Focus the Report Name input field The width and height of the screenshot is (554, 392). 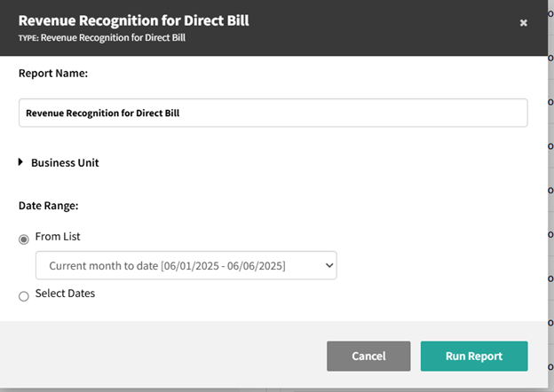(x=273, y=113)
